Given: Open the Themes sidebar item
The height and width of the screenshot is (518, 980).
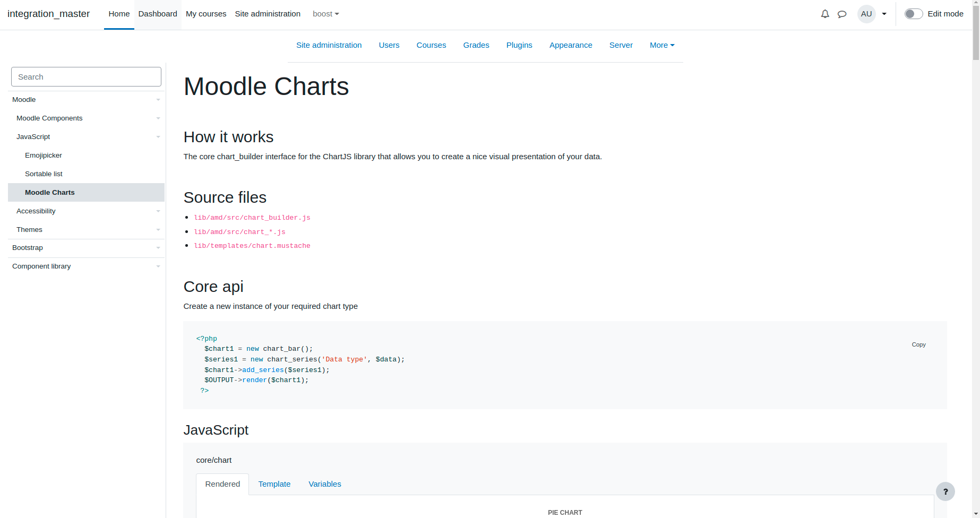Looking at the screenshot, I should (x=29, y=230).
